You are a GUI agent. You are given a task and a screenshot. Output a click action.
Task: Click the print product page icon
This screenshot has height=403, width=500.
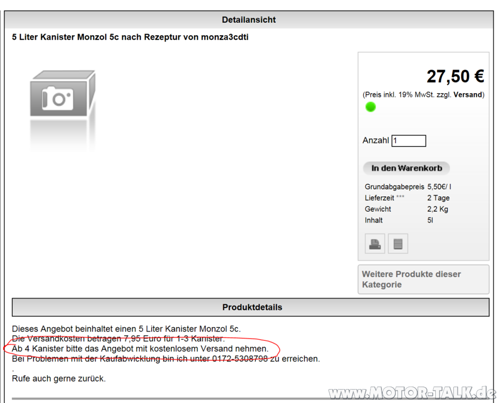375,244
